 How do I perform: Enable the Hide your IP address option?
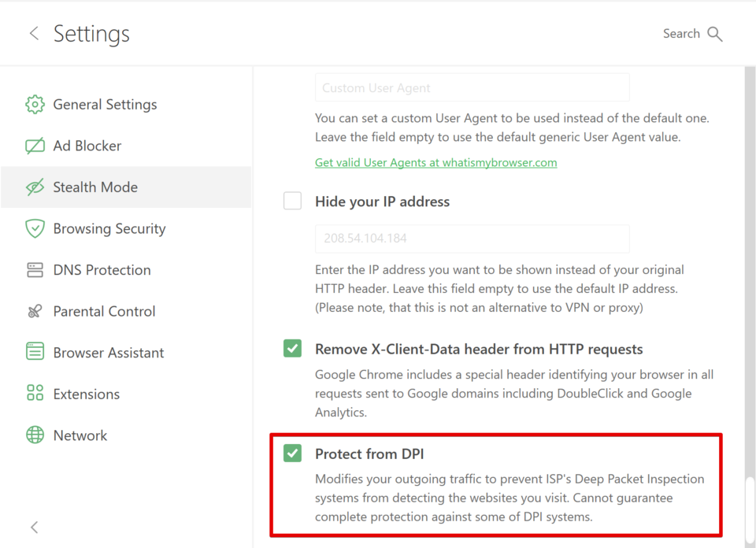292,201
